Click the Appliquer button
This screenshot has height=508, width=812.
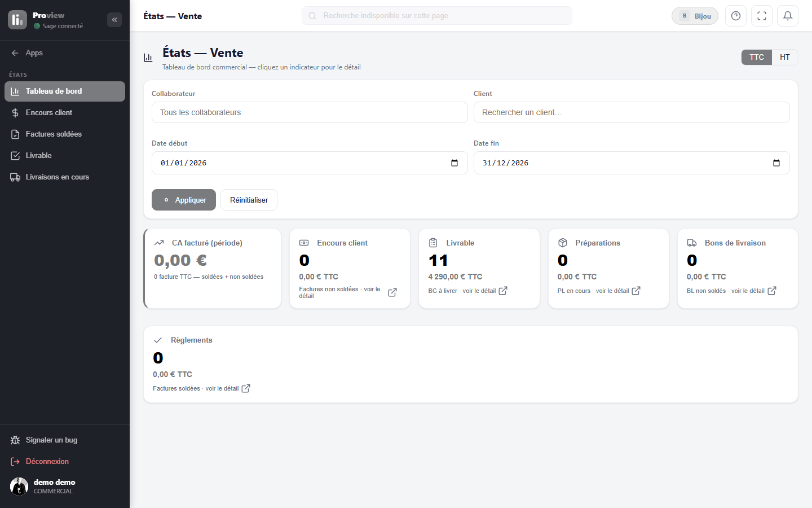pyautogui.click(x=184, y=200)
